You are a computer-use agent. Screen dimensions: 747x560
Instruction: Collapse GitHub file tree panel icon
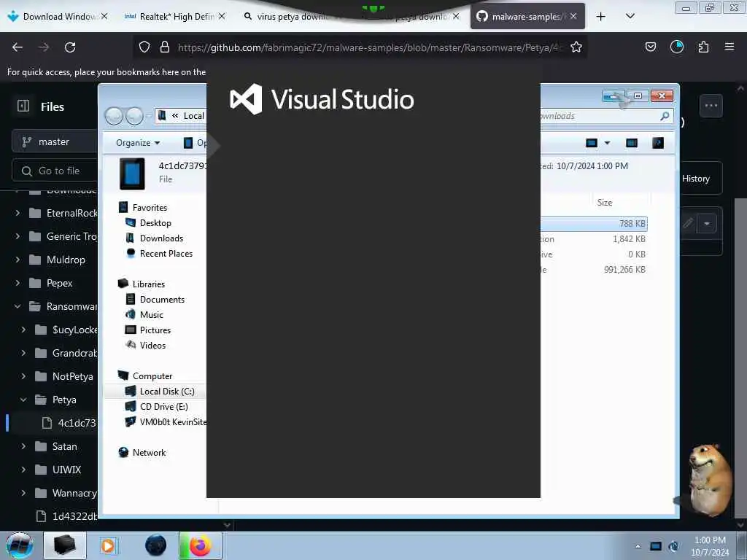click(x=23, y=106)
